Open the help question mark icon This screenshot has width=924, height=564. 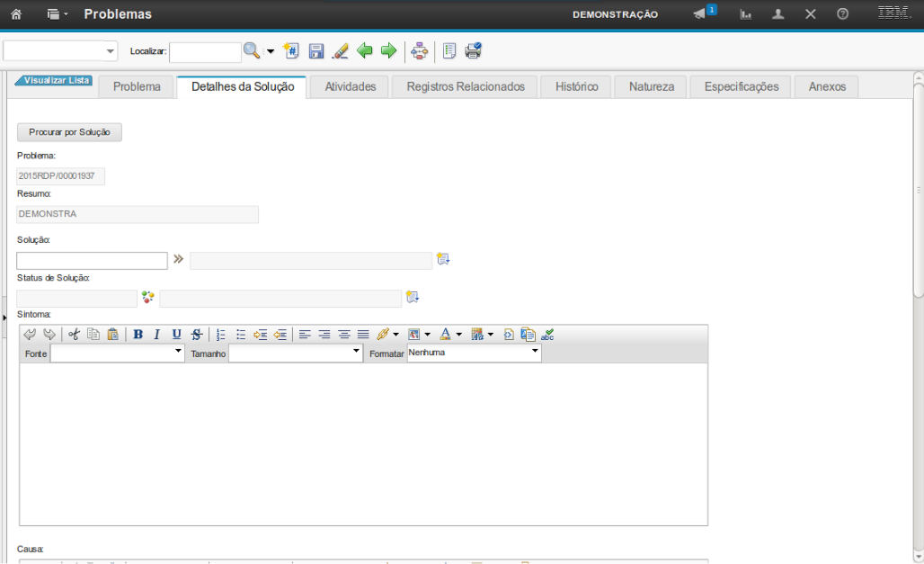pyautogui.click(x=842, y=14)
